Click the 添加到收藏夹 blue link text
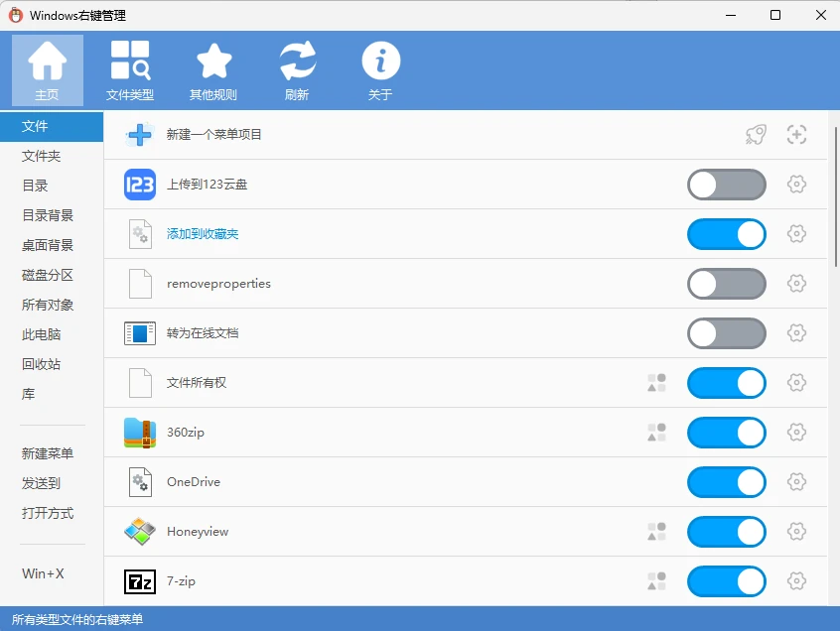 [203, 234]
